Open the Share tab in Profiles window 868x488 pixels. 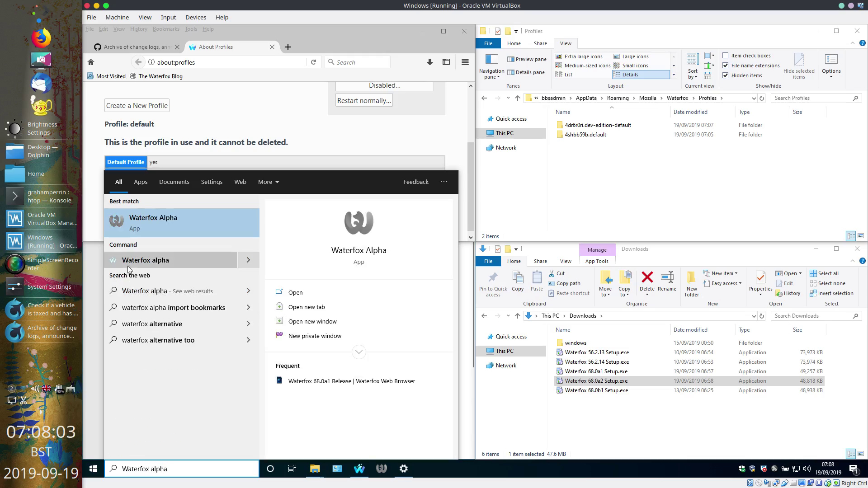coord(540,43)
